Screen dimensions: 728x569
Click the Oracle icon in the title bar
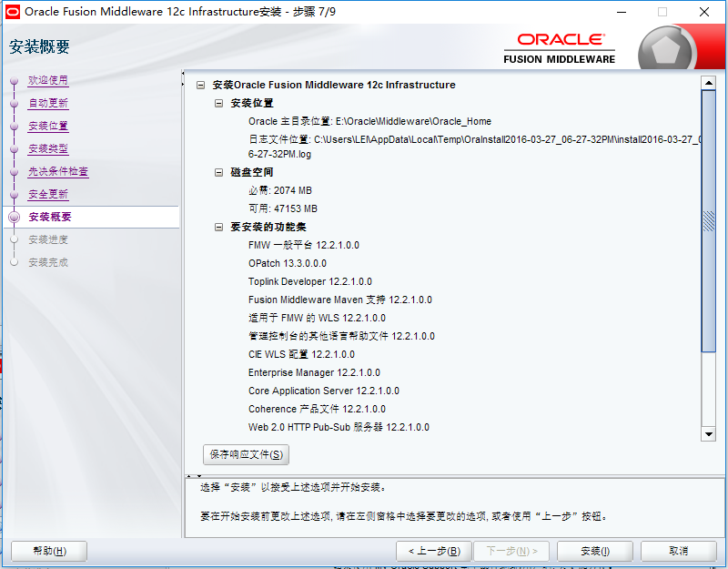click(x=12, y=12)
